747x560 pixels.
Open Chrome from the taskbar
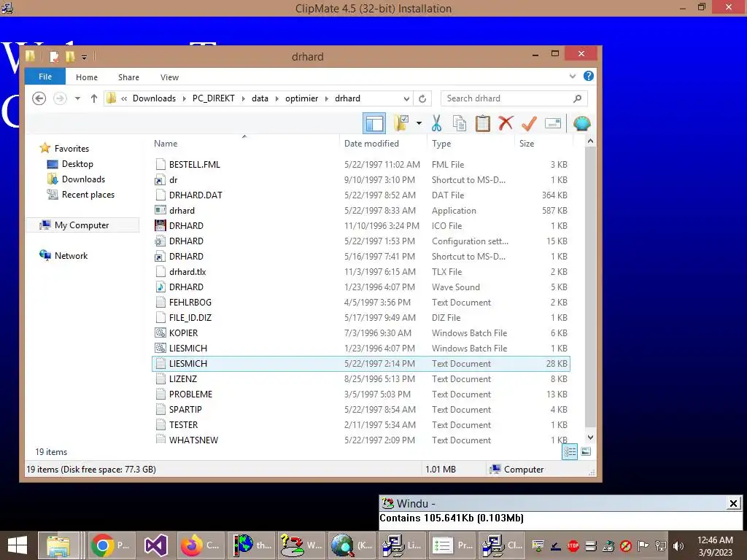point(111,545)
